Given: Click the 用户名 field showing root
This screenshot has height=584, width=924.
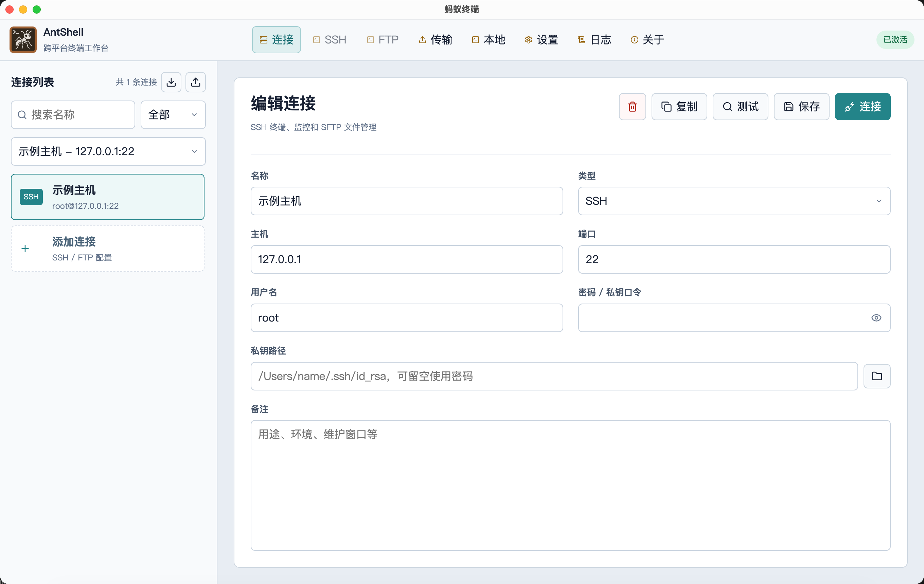Looking at the screenshot, I should tap(407, 318).
